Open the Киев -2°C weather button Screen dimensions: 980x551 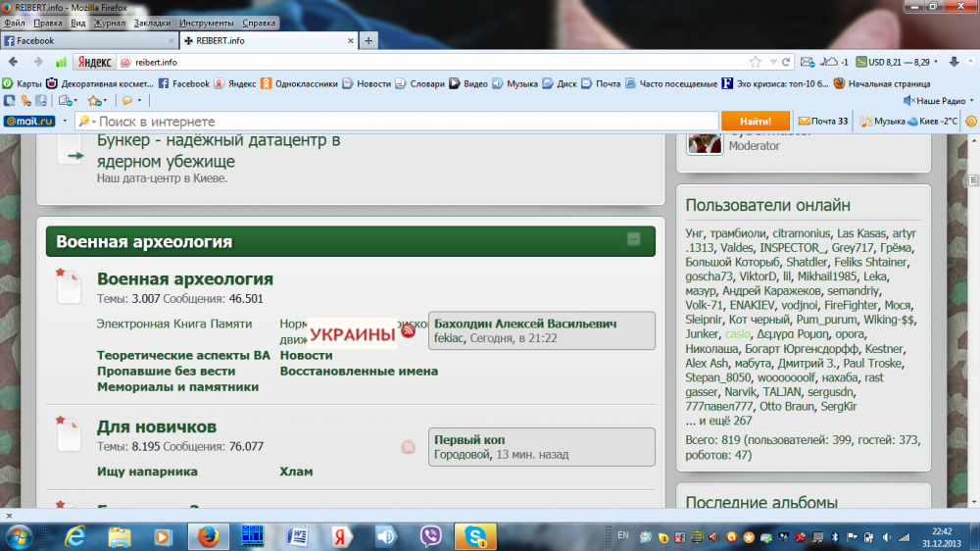(x=932, y=122)
